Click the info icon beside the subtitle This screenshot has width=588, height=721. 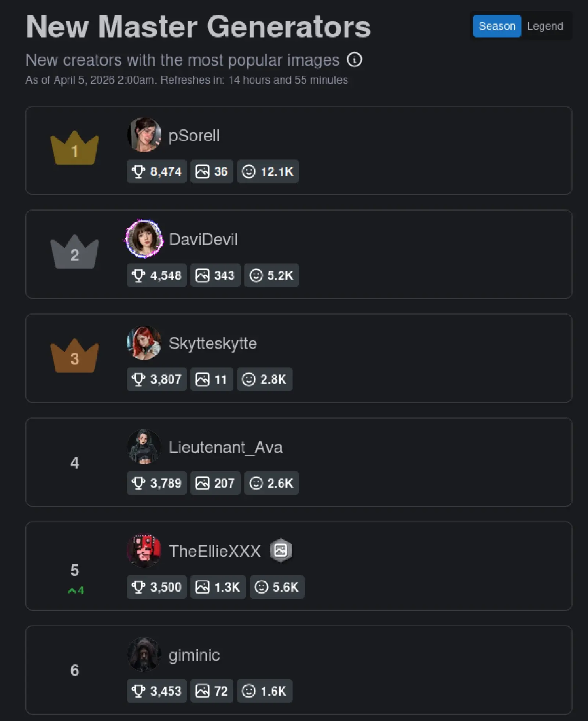pyautogui.click(x=355, y=60)
